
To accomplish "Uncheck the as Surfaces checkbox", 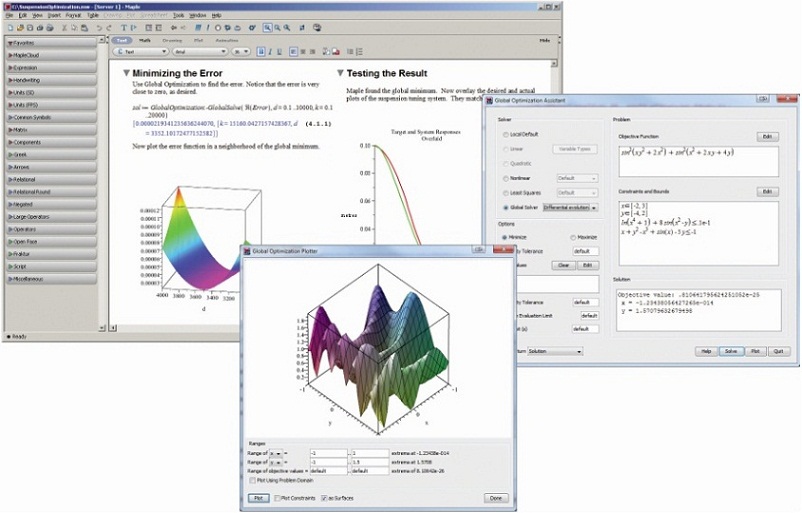I will pos(324,498).
